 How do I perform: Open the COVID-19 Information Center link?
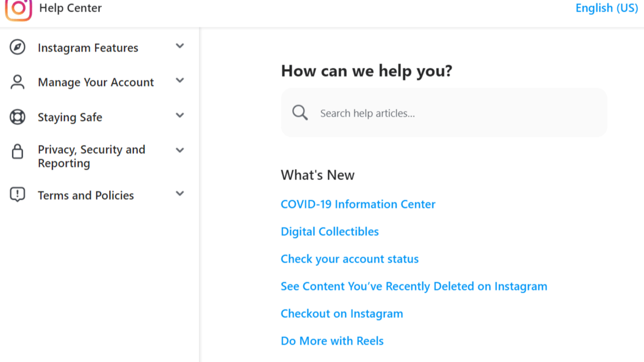click(358, 204)
